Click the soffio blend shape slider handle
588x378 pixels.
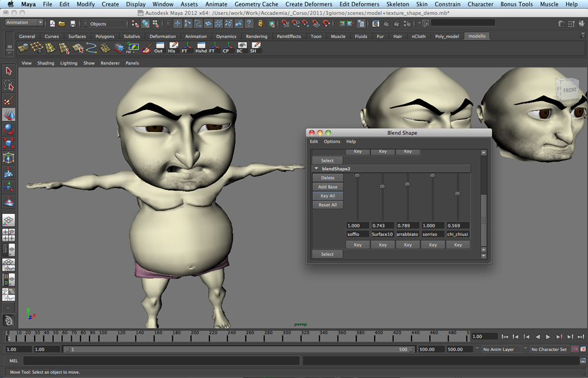click(x=358, y=175)
